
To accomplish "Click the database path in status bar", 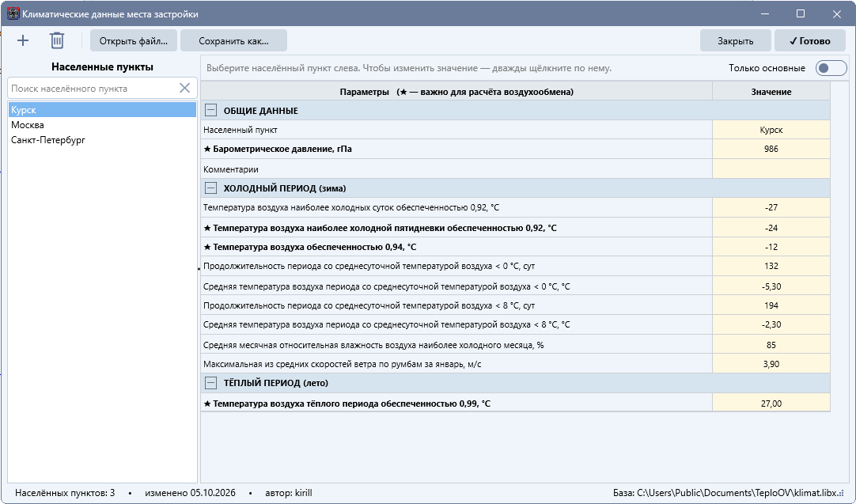I will [x=725, y=493].
